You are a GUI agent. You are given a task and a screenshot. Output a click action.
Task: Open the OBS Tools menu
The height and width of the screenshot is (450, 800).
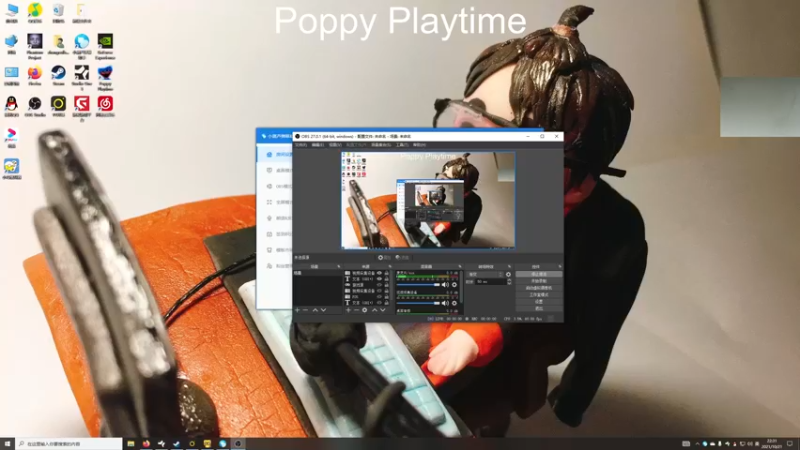tap(402, 145)
